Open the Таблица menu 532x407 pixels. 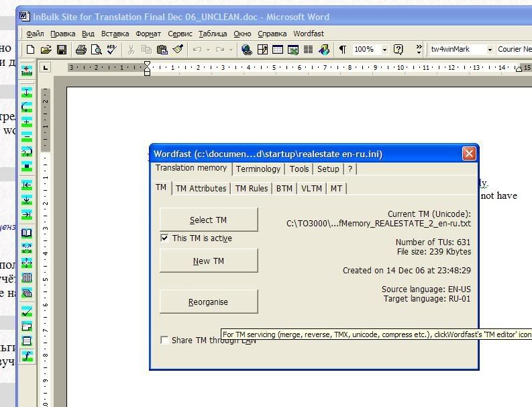point(213,34)
